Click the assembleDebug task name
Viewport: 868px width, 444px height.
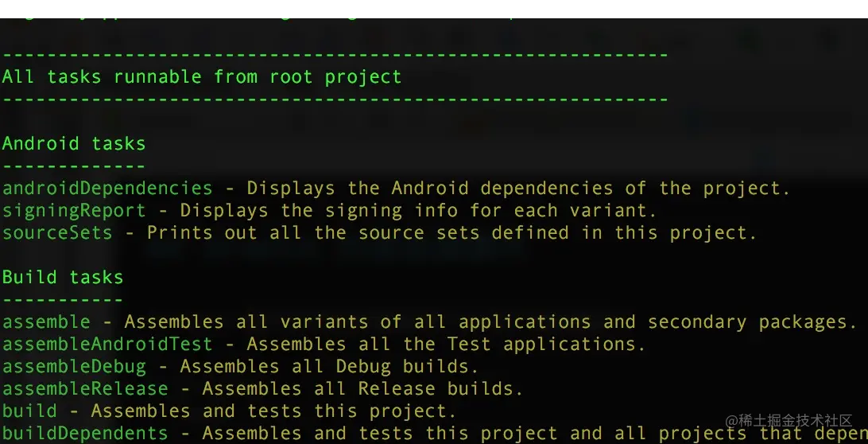click(74, 366)
